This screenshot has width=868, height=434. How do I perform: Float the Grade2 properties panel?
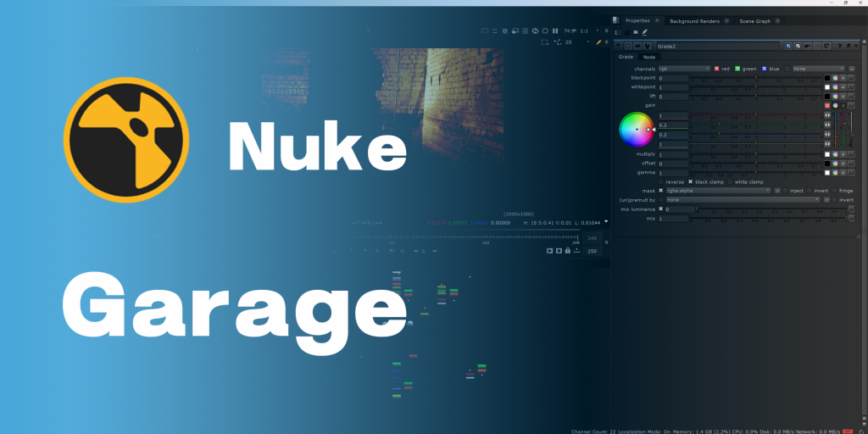849,46
